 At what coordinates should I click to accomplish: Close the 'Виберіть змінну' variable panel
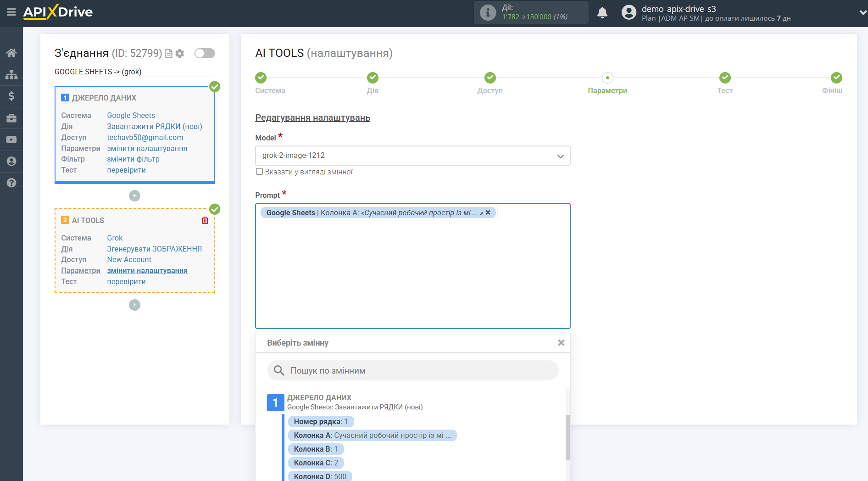(x=561, y=343)
